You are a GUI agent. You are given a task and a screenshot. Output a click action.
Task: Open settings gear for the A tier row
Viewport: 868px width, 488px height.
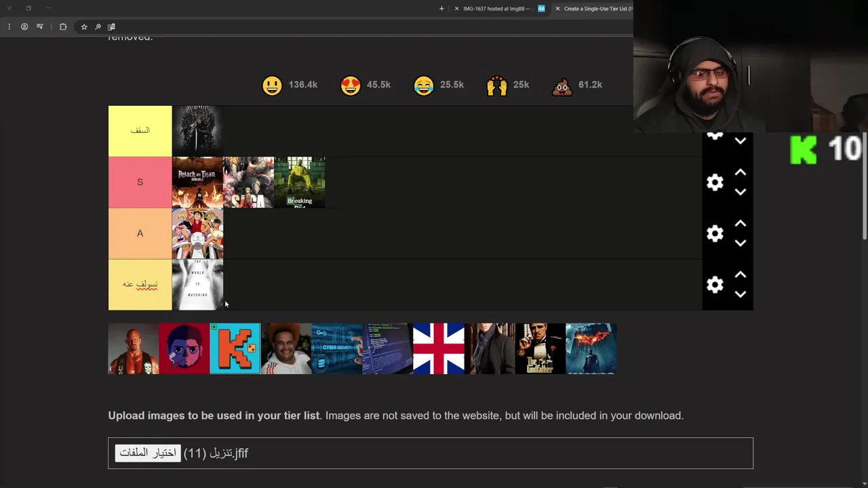(x=715, y=234)
